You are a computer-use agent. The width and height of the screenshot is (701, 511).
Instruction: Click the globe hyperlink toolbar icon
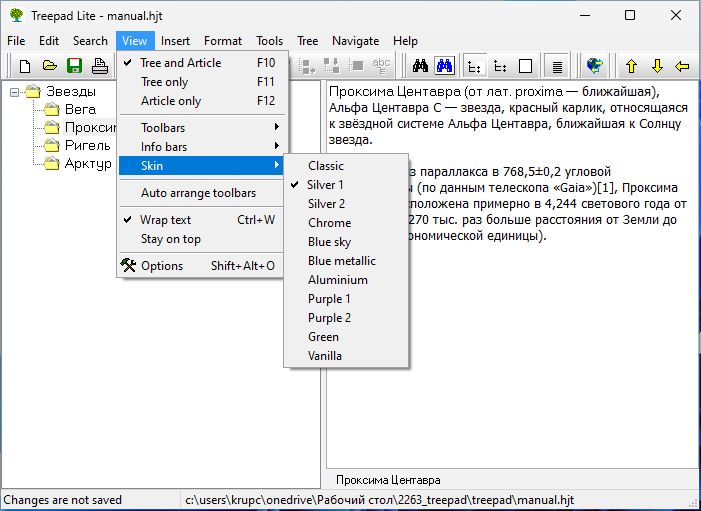(x=594, y=66)
